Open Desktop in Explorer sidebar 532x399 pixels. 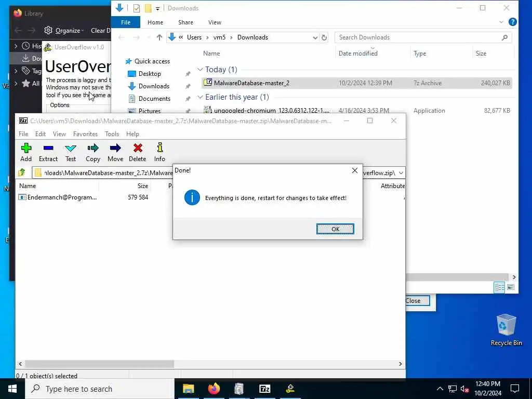(x=150, y=74)
